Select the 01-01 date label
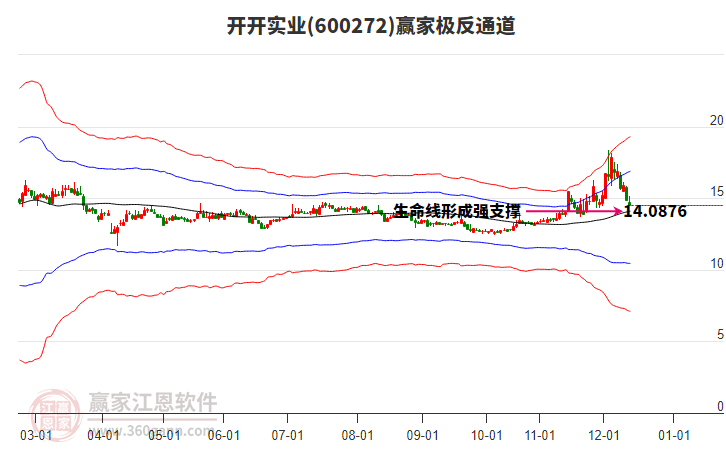726x450 pixels. point(674,436)
